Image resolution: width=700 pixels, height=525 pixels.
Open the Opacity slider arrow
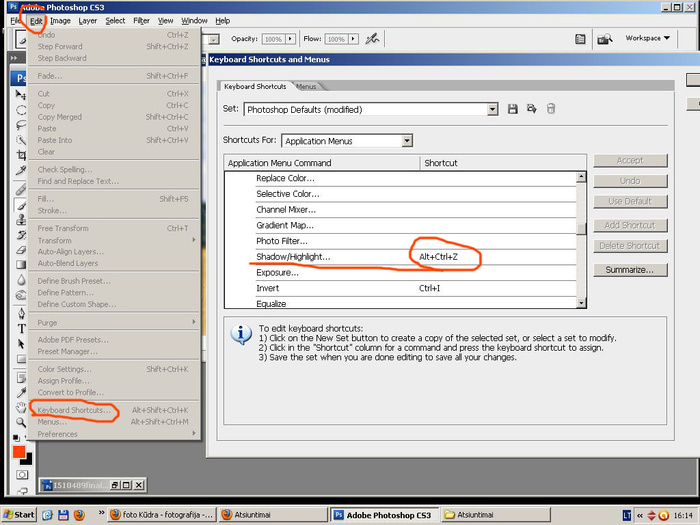(290, 39)
